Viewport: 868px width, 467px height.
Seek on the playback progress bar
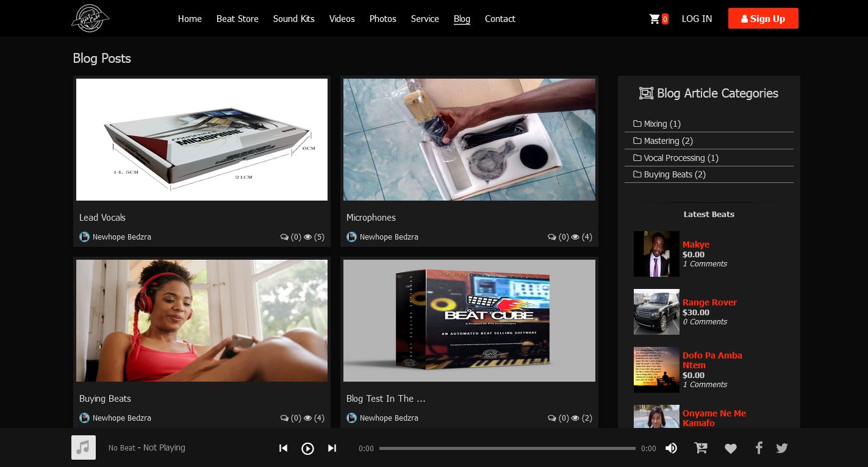coord(507,448)
